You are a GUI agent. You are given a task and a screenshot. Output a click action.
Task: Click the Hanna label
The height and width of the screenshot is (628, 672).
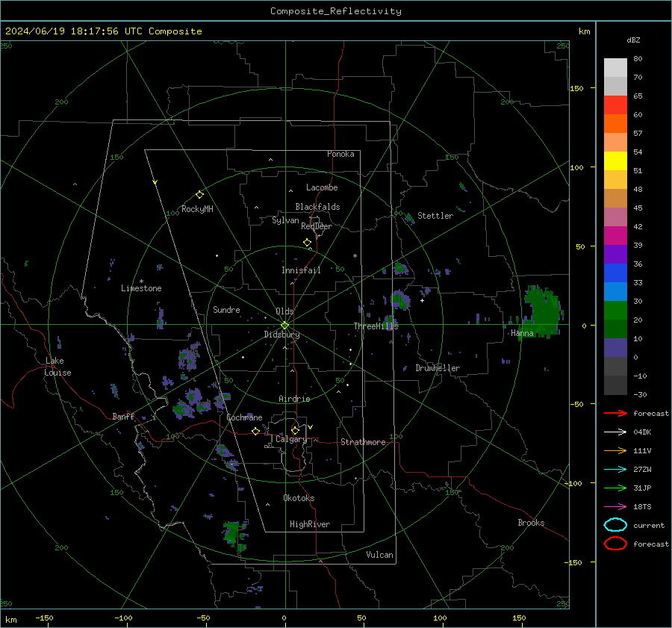click(522, 333)
